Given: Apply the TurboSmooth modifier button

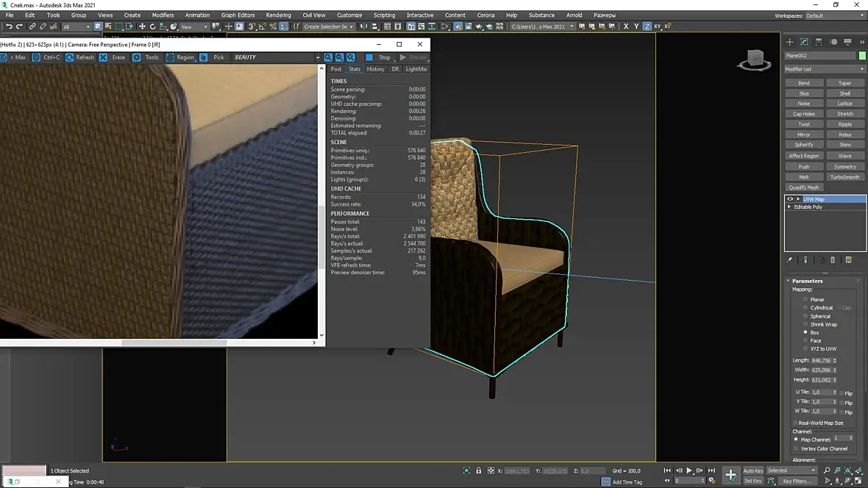Looking at the screenshot, I should tap(844, 177).
